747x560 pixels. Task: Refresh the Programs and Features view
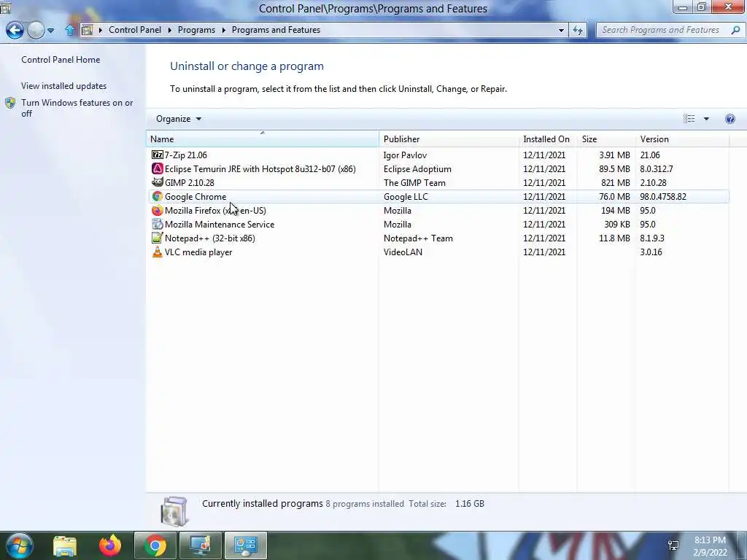[578, 30]
